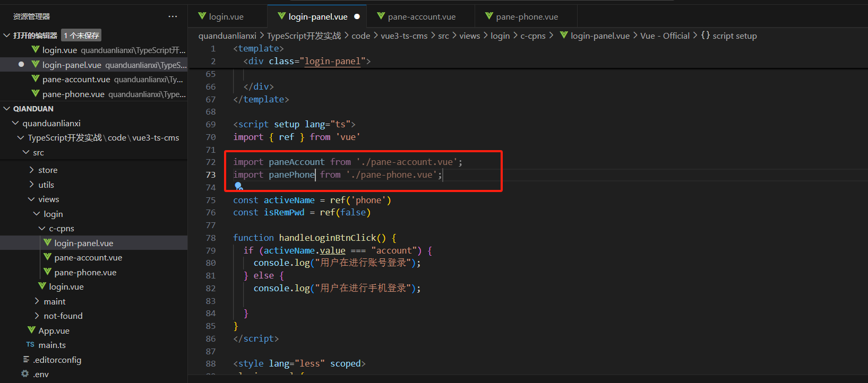Click TypeScript开发实战 breadcrumb segment
Screen dimensions: 868x383
pyautogui.click(x=304, y=36)
